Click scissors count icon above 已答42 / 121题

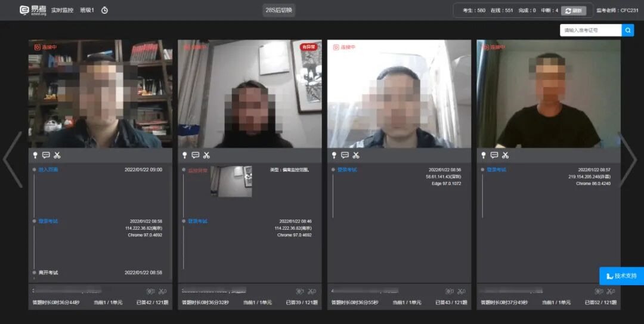163,291
